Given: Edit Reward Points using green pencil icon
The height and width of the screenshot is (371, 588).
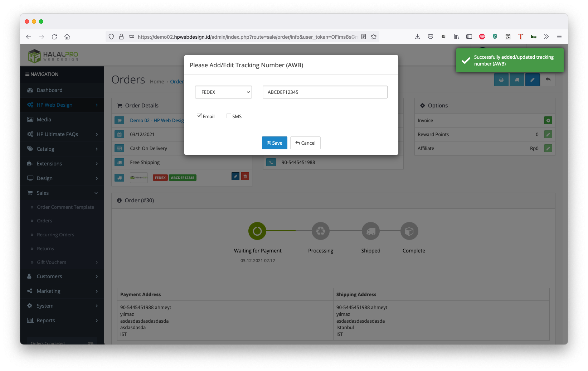Looking at the screenshot, I should point(548,134).
